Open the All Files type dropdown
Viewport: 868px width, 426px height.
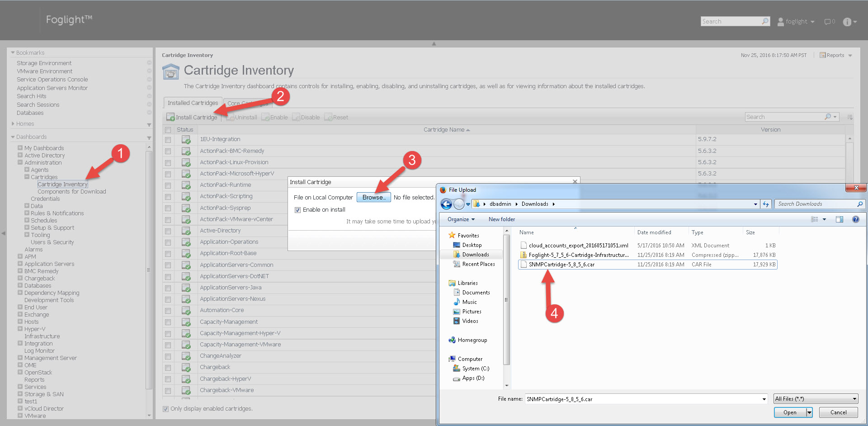(816, 399)
